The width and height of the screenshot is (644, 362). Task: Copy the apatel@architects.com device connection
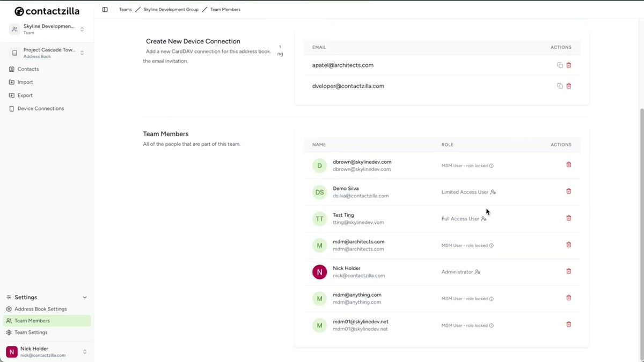click(x=559, y=65)
